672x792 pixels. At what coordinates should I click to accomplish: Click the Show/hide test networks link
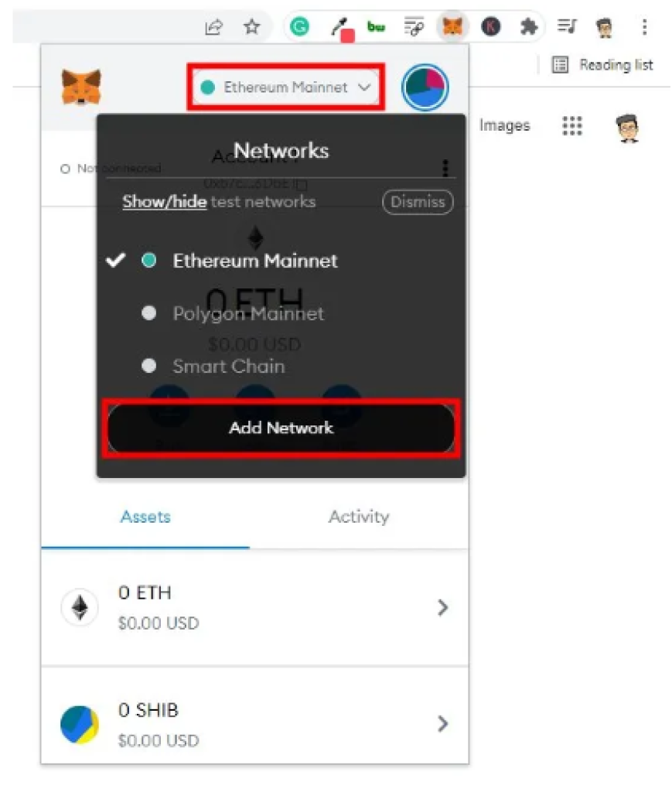pyautogui.click(x=165, y=202)
